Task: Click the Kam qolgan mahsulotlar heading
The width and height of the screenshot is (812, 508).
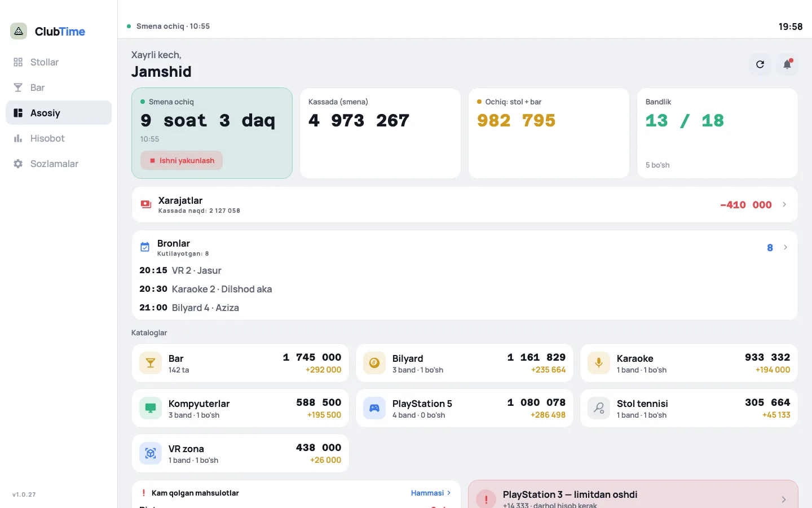Action: coord(195,493)
